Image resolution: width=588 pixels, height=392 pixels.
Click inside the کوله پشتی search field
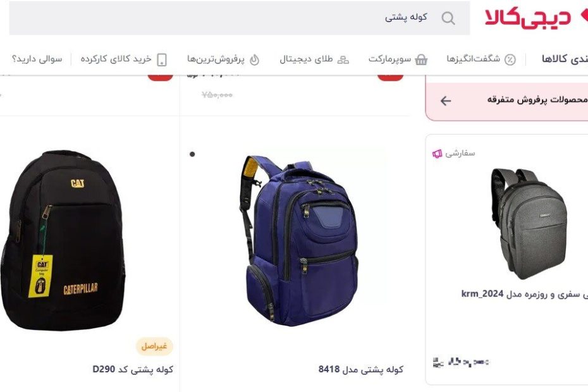[x=239, y=18]
